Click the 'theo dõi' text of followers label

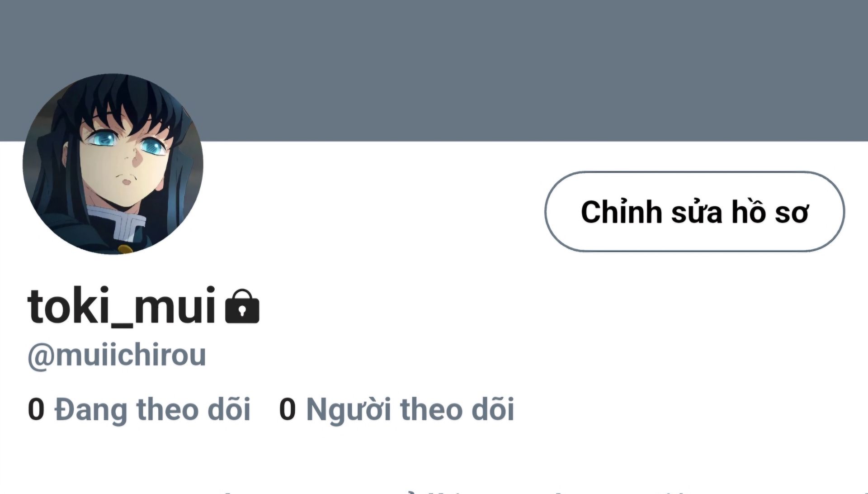(457, 409)
